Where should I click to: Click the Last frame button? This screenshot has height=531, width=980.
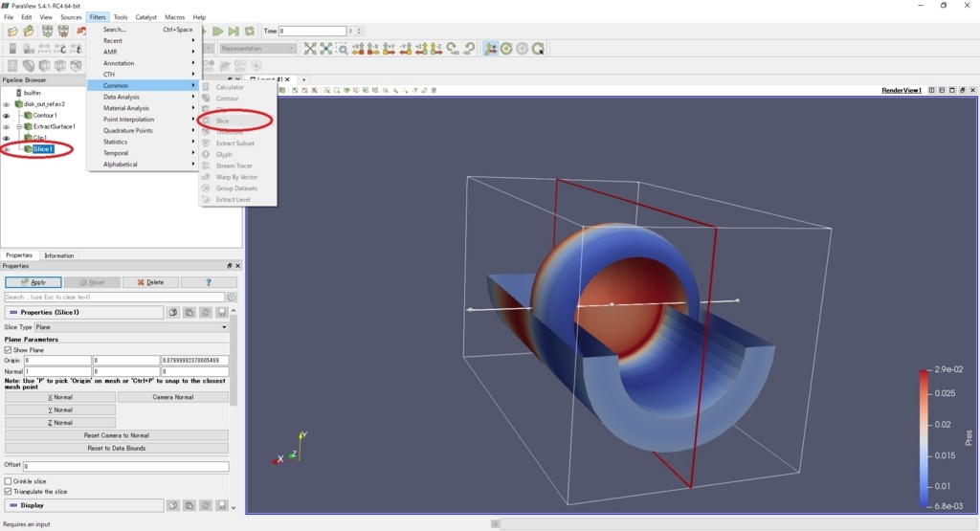coord(234,32)
